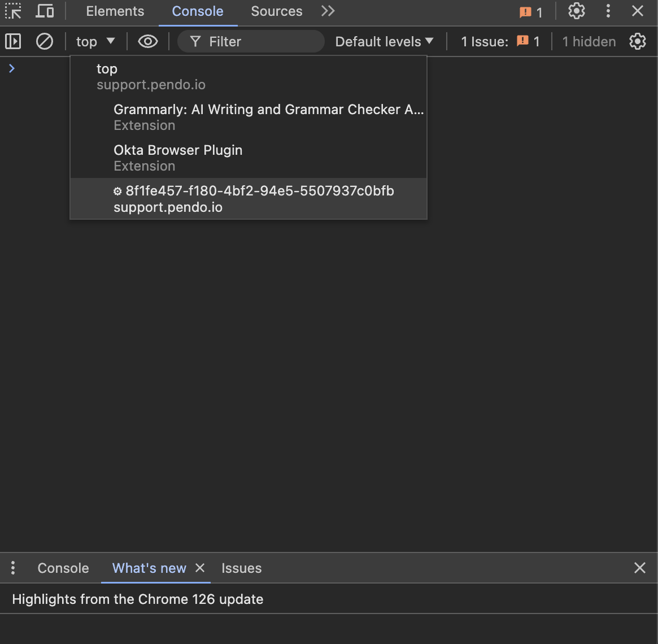Click the 1 Issue link
The height and width of the screenshot is (644, 658).
[x=500, y=42]
